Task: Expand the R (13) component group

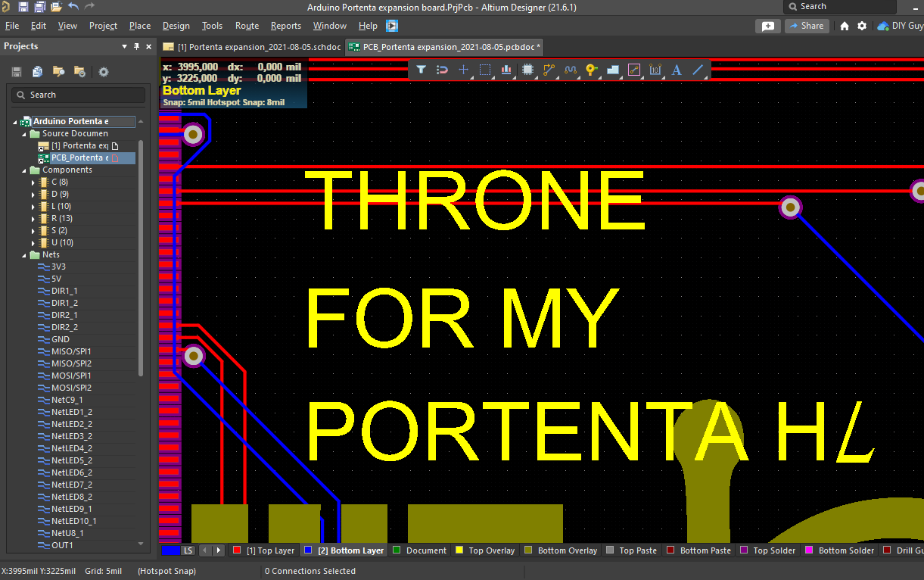Action: click(33, 219)
